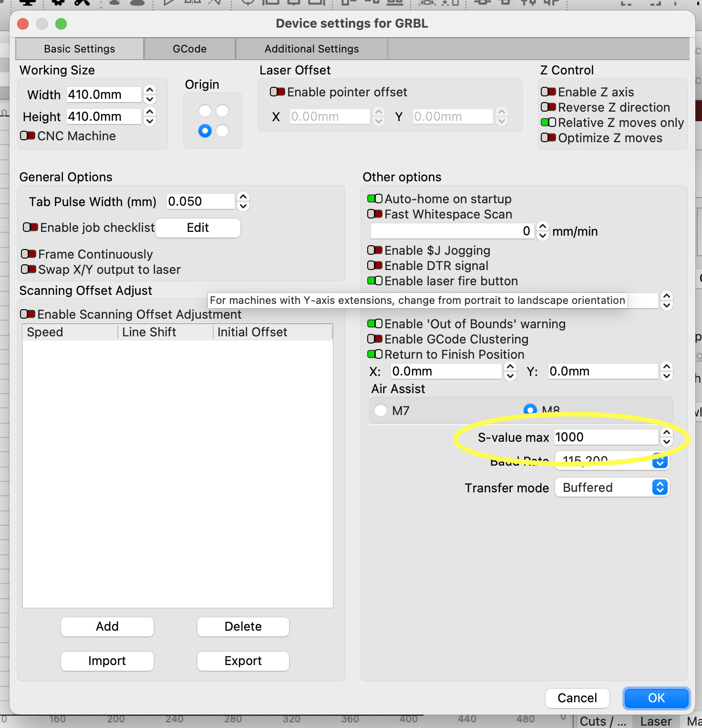Click the Delete button
Screen dimensions: 702x728
[243, 626]
